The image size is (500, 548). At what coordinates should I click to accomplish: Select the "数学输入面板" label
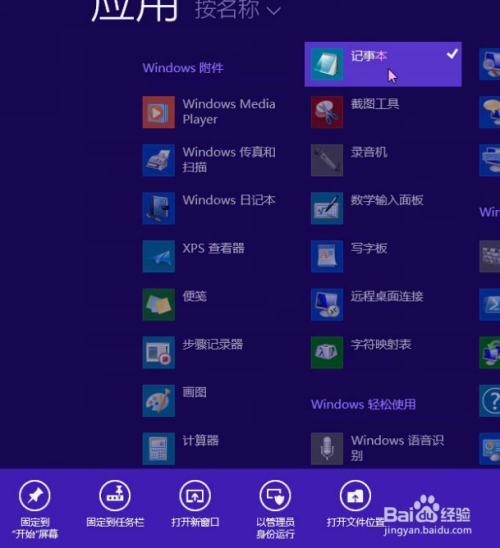(387, 200)
